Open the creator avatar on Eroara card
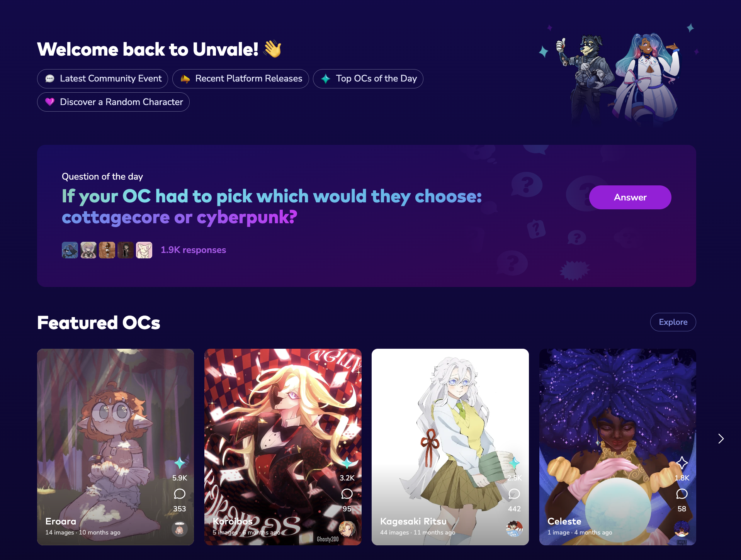 180,529
